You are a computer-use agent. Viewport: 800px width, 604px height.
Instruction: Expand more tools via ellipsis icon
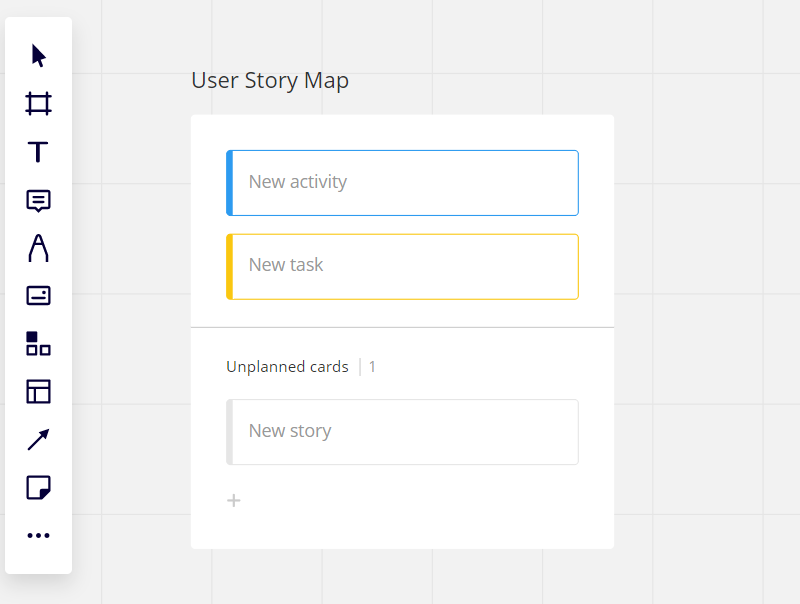[x=38, y=536]
